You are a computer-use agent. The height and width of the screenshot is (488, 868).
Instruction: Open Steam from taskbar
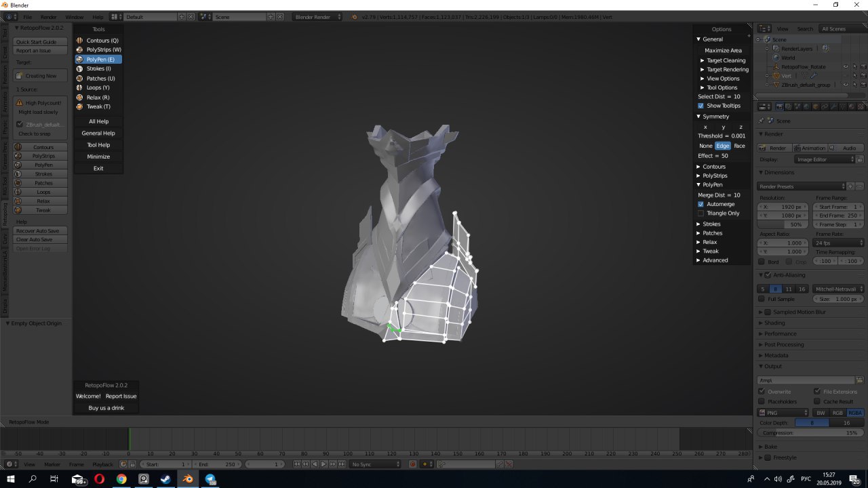(x=165, y=479)
